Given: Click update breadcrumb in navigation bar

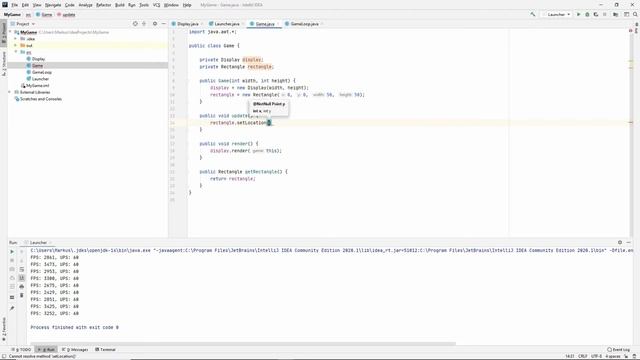Looking at the screenshot, I should pos(66,14).
